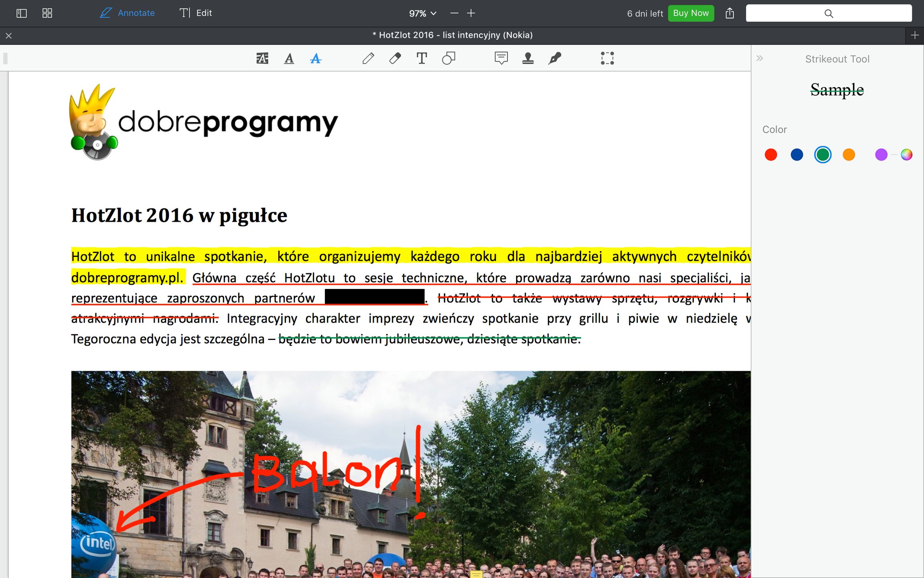This screenshot has height=578, width=924.
Task: Choose the red strikeout color
Action: [771, 155]
